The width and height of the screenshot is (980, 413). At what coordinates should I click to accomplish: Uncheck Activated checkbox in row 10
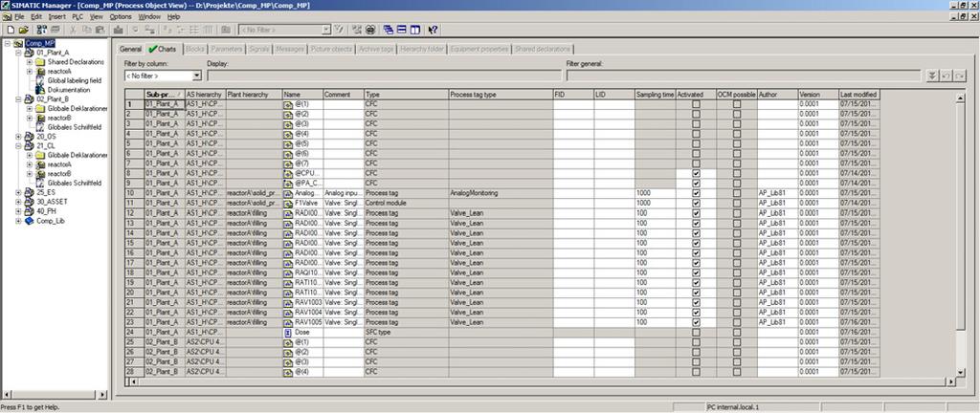(696, 193)
